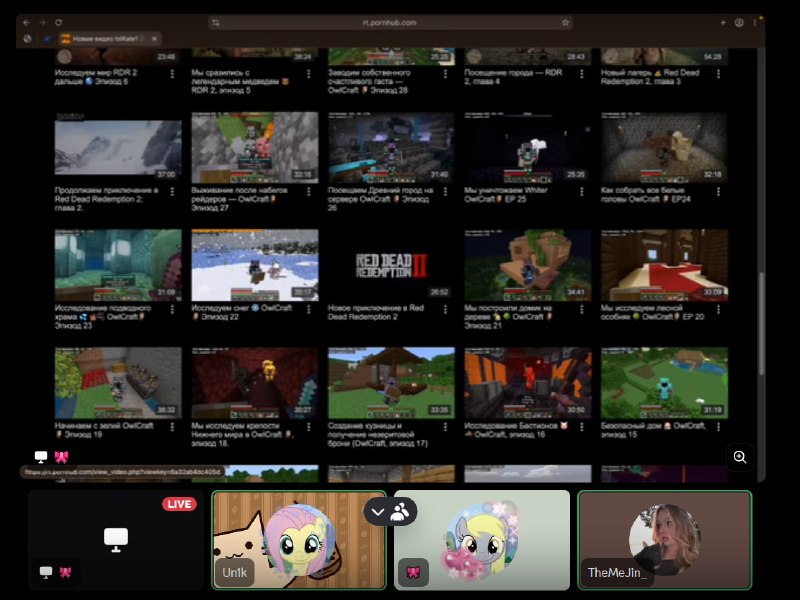This screenshot has width=800, height=600.
Task: Close the Новые видео tab
Action: click(155, 38)
